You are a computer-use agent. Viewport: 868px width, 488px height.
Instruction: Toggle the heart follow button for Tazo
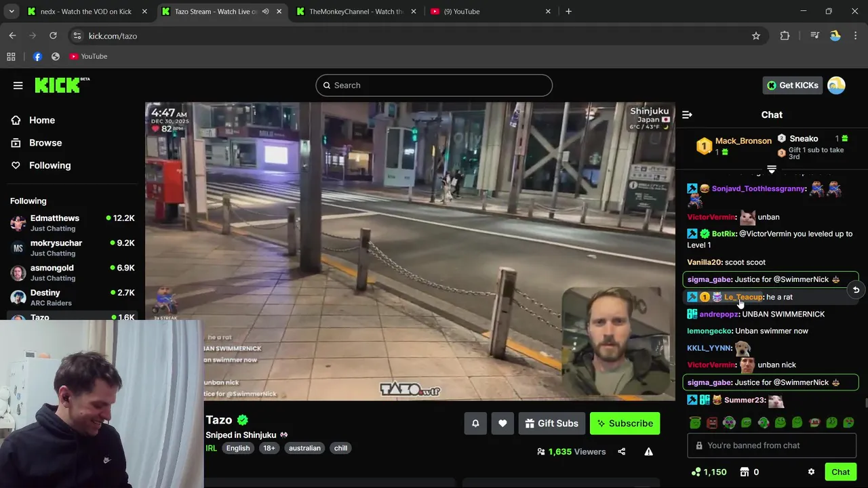tap(502, 424)
